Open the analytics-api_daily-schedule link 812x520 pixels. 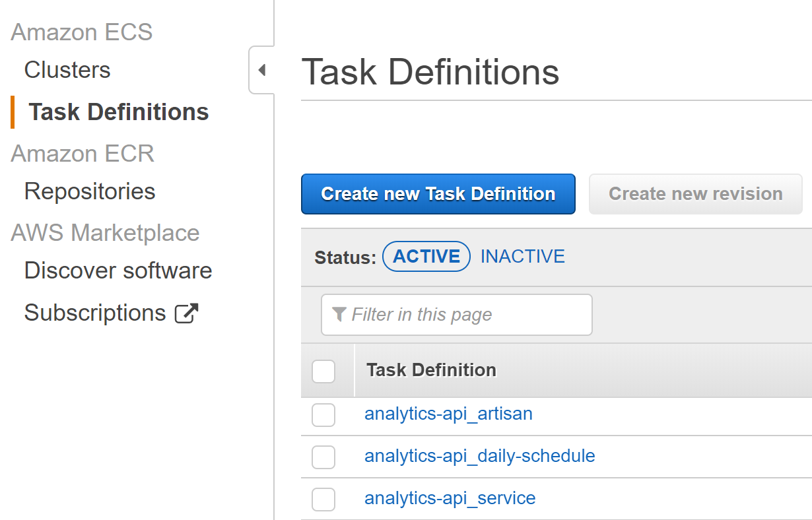(x=480, y=456)
